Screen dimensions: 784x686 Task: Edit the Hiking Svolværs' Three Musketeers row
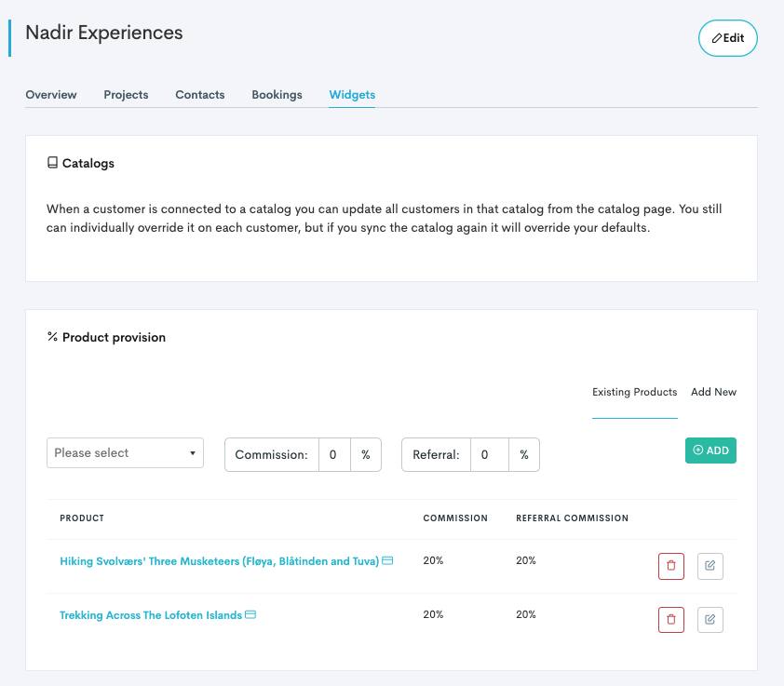(710, 566)
